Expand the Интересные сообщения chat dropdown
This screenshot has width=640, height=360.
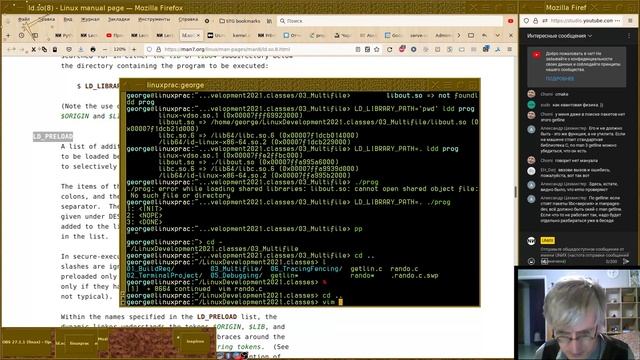pos(559,36)
